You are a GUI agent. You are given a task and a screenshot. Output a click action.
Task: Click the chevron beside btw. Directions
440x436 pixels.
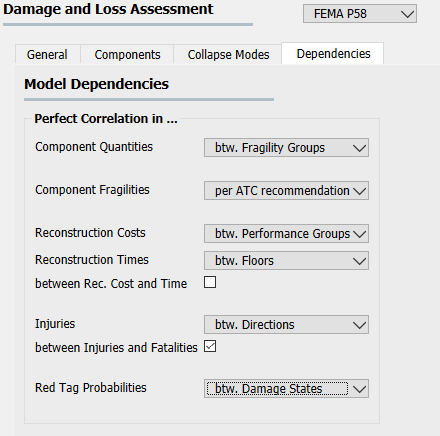[359, 325]
